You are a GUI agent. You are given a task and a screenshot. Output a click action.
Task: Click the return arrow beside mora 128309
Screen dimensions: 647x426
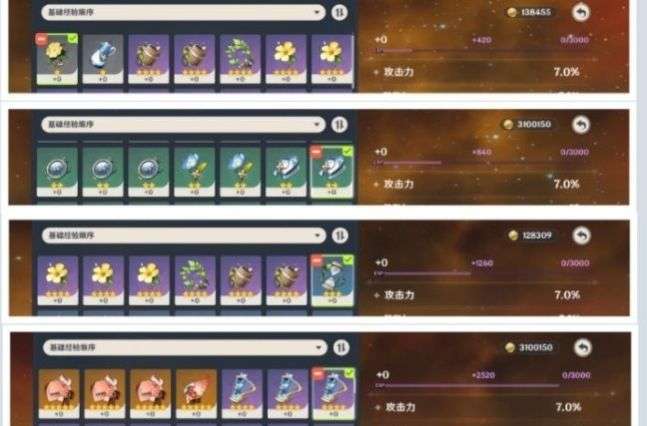click(x=581, y=236)
